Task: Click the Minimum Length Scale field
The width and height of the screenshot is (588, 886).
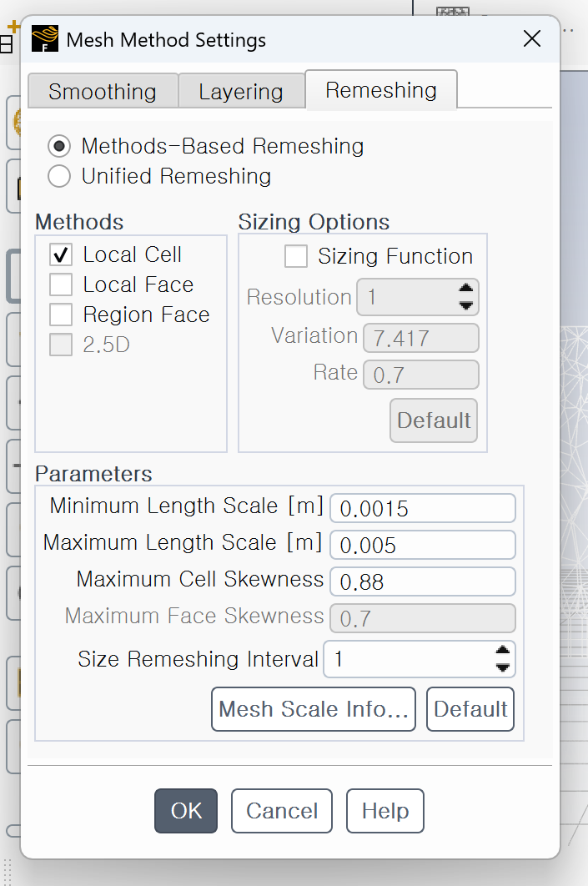Action: 422,508
